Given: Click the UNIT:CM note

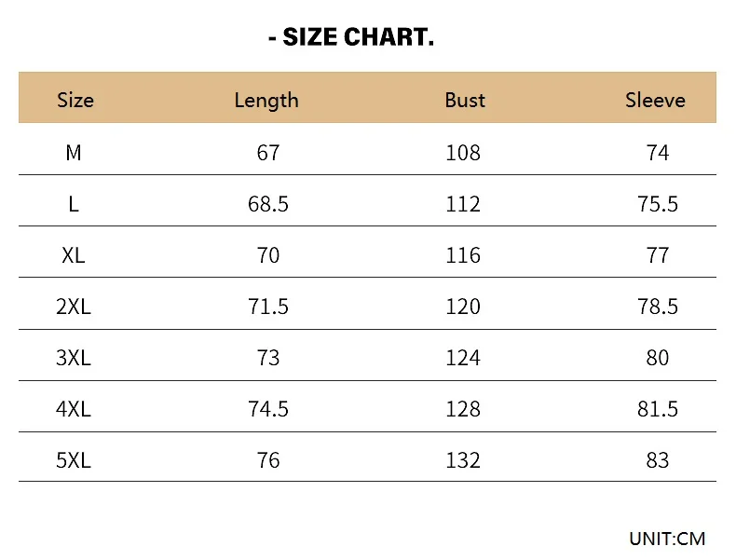Looking at the screenshot, I should [667, 538].
